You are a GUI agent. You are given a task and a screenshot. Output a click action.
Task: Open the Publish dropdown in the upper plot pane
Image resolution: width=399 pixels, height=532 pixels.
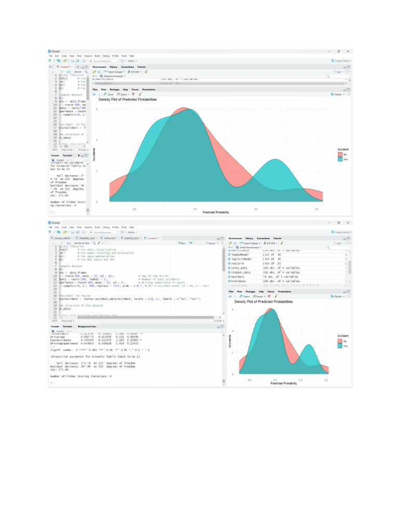(x=338, y=95)
